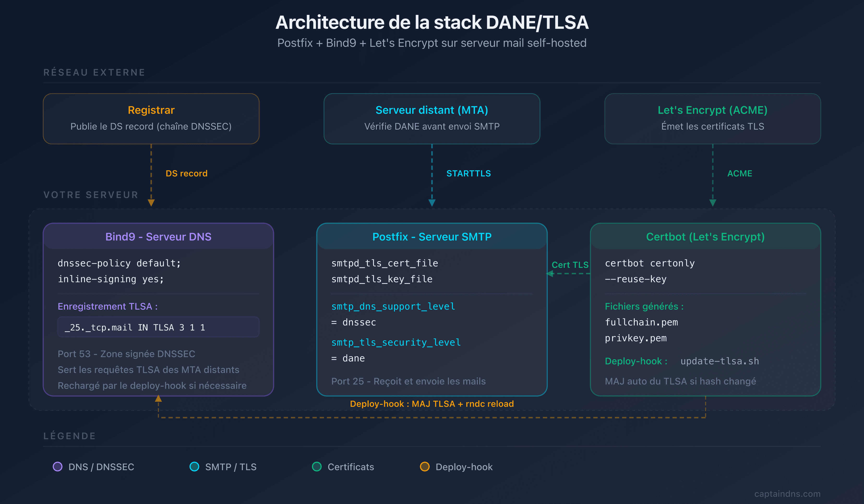
Task: Select the DNS / DNSSEC legend marker
Action: point(58,467)
